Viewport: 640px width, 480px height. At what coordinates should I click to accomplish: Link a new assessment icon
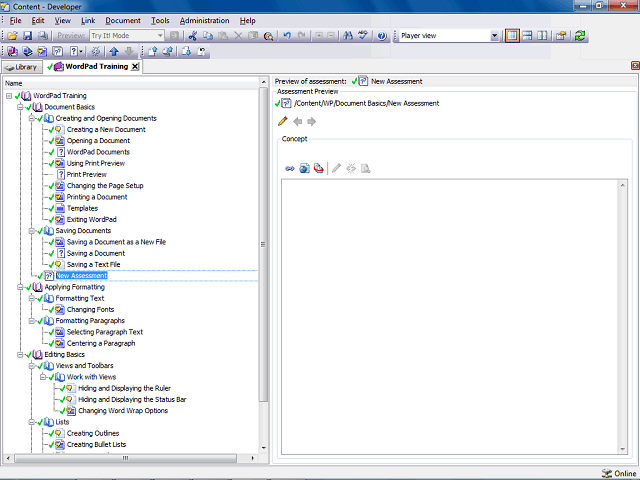[x=58, y=51]
